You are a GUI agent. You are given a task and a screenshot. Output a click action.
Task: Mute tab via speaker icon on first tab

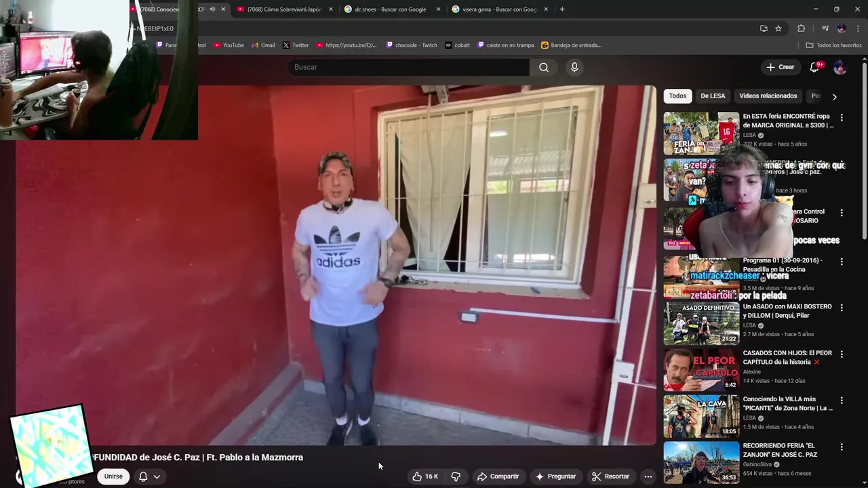(212, 9)
